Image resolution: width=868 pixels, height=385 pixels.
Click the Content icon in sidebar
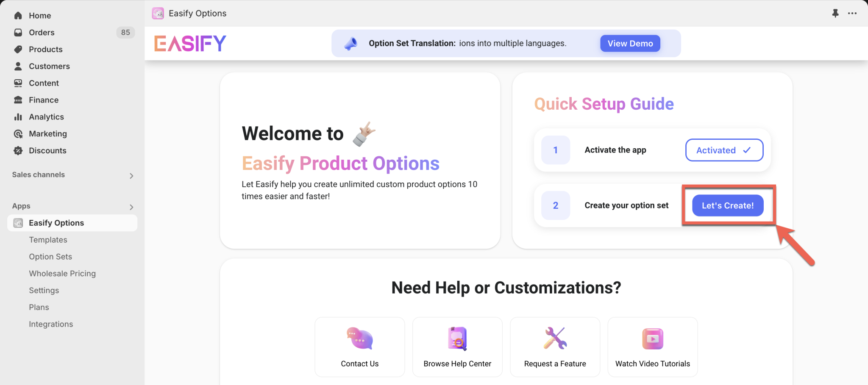tap(18, 83)
